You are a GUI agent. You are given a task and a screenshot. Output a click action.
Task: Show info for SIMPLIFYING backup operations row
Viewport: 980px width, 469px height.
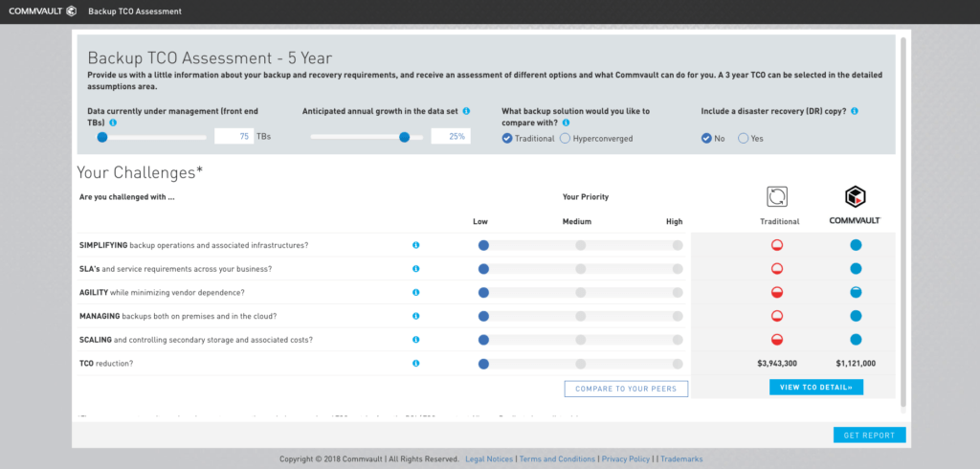[416, 245]
